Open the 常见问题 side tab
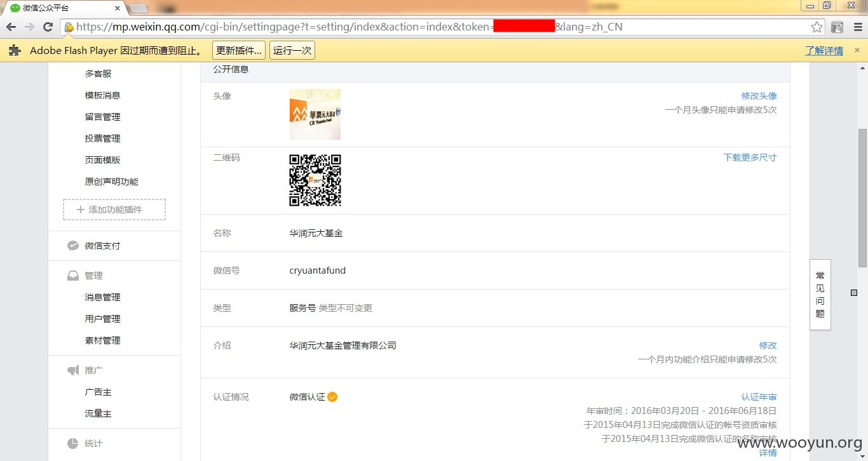 (x=820, y=295)
